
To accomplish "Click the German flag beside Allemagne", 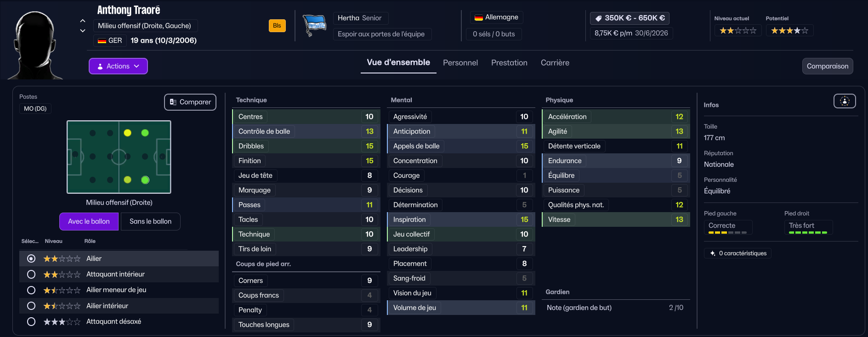I will pos(479,17).
